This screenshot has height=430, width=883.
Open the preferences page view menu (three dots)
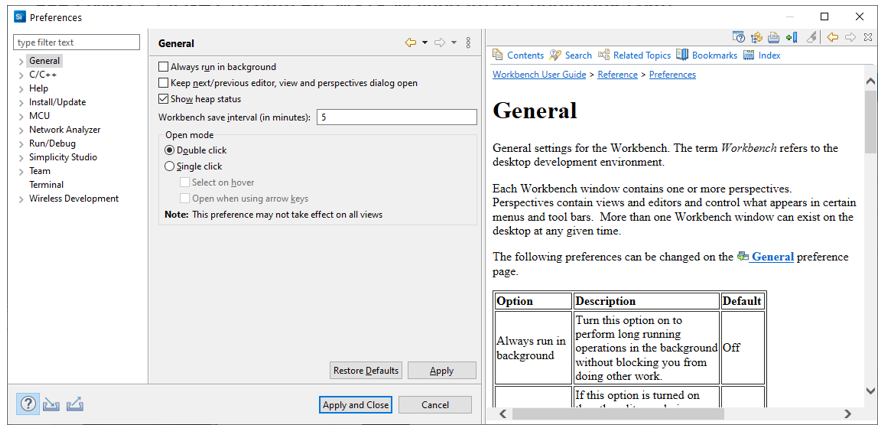[x=468, y=43]
